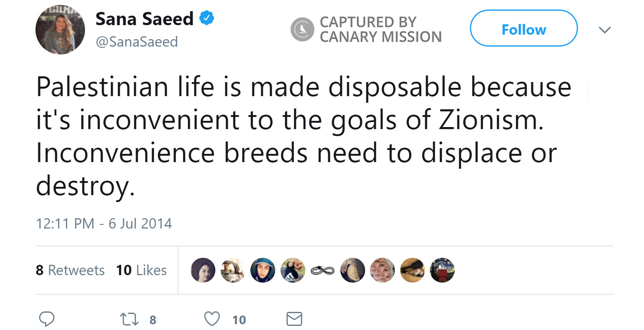Open the infinity symbol liker avatar
Image resolution: width=644 pixels, height=330 pixels.
[322, 270]
